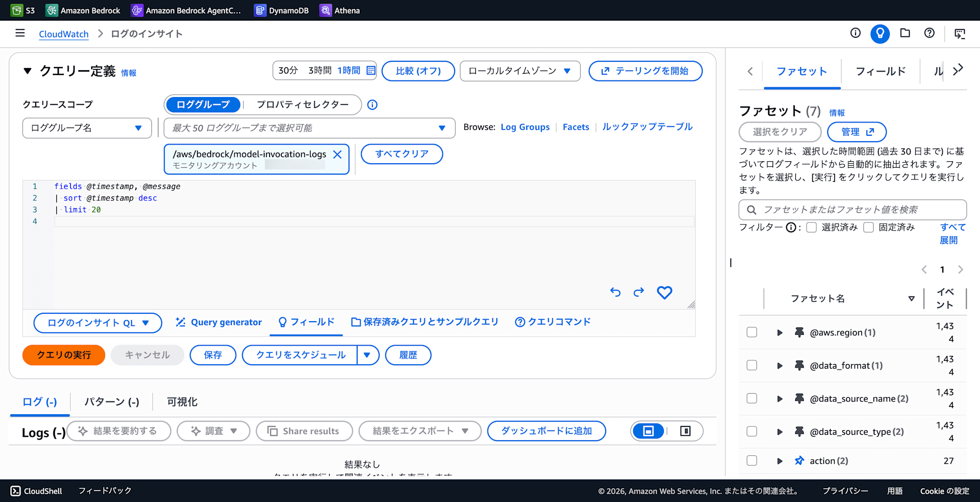The image size is (980, 502).
Task: Collapse the クエリー定義 section
Action: click(27, 71)
